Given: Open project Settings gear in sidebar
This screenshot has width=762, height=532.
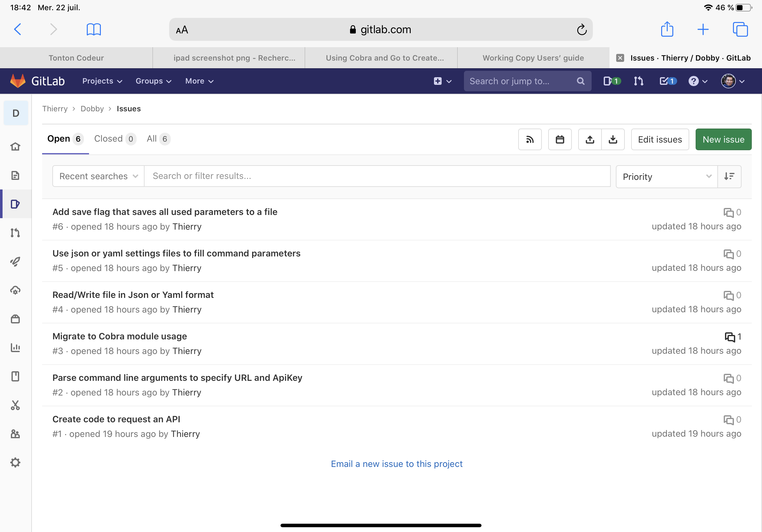Looking at the screenshot, I should (15, 462).
